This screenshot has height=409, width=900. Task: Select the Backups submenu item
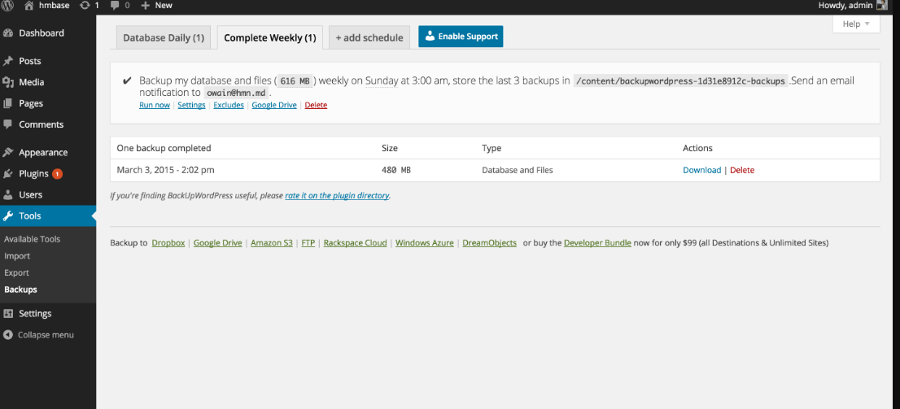(x=21, y=290)
